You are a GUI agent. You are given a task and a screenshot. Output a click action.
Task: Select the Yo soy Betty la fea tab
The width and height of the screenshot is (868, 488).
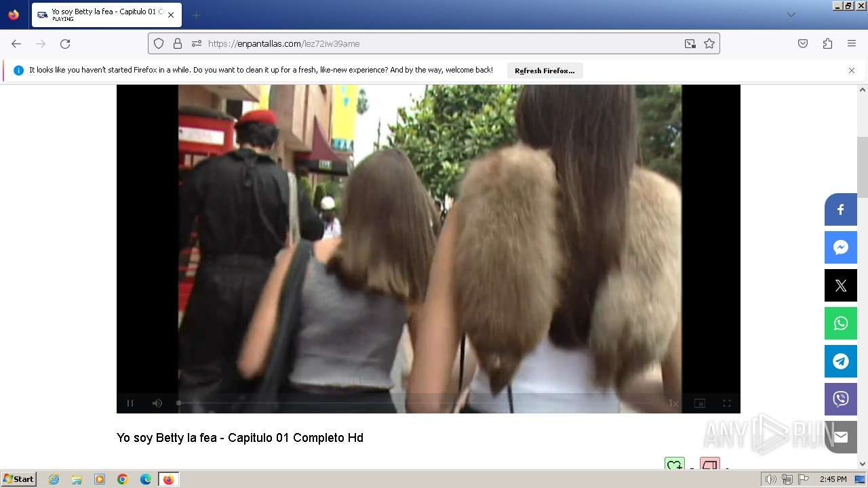click(106, 15)
